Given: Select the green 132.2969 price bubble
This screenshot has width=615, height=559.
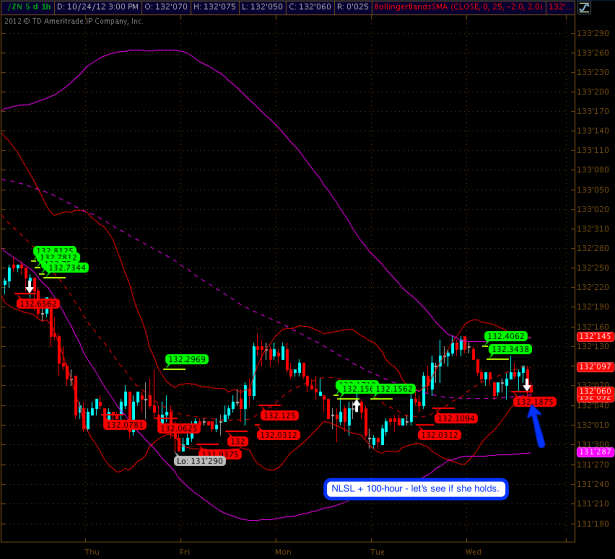Looking at the screenshot, I should [186, 359].
